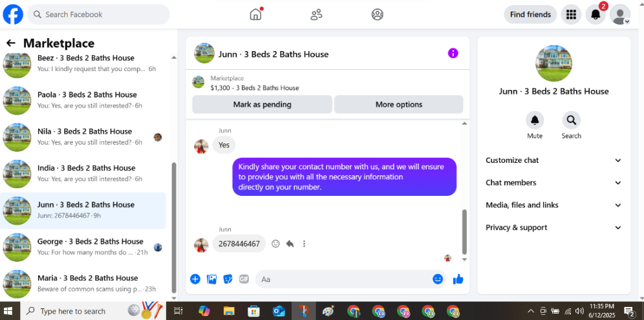The height and width of the screenshot is (320, 644).
Task: Send a thumbs-up like in chat
Action: (458, 279)
